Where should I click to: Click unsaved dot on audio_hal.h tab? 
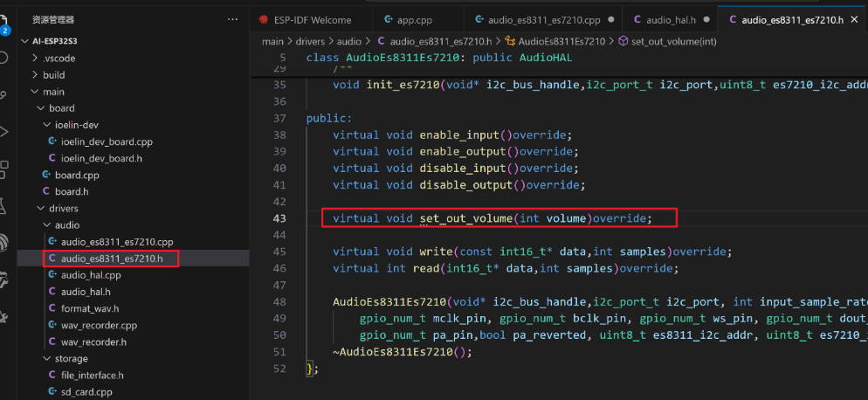point(706,20)
